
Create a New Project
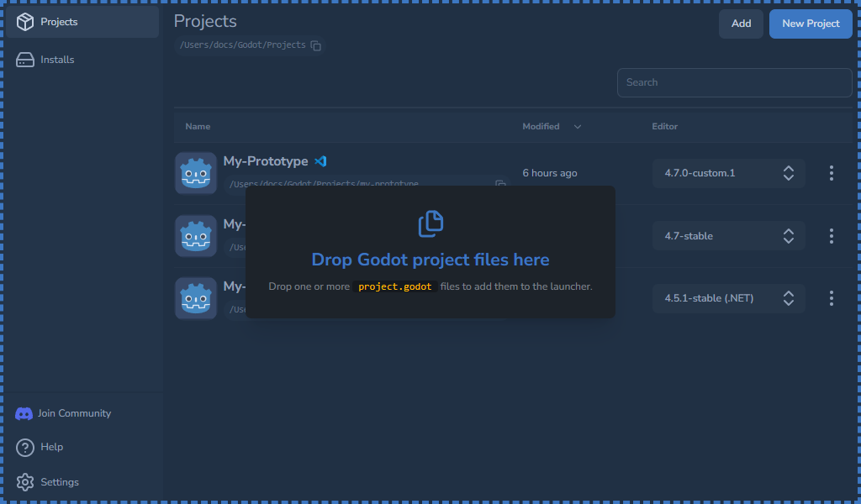[811, 24]
